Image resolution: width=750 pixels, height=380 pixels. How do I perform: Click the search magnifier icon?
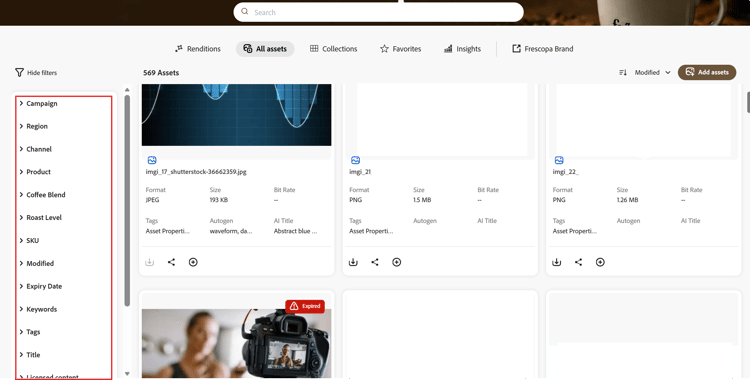point(244,11)
